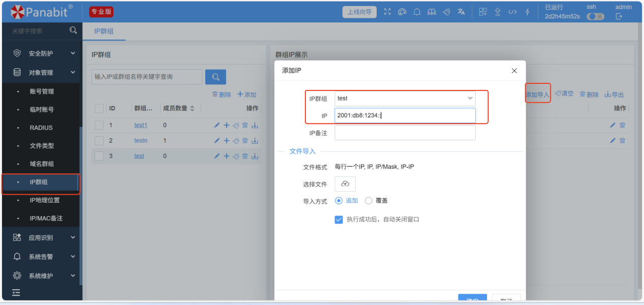
Task: Select RADIUS from the sidebar menu
Action: [x=41, y=128]
